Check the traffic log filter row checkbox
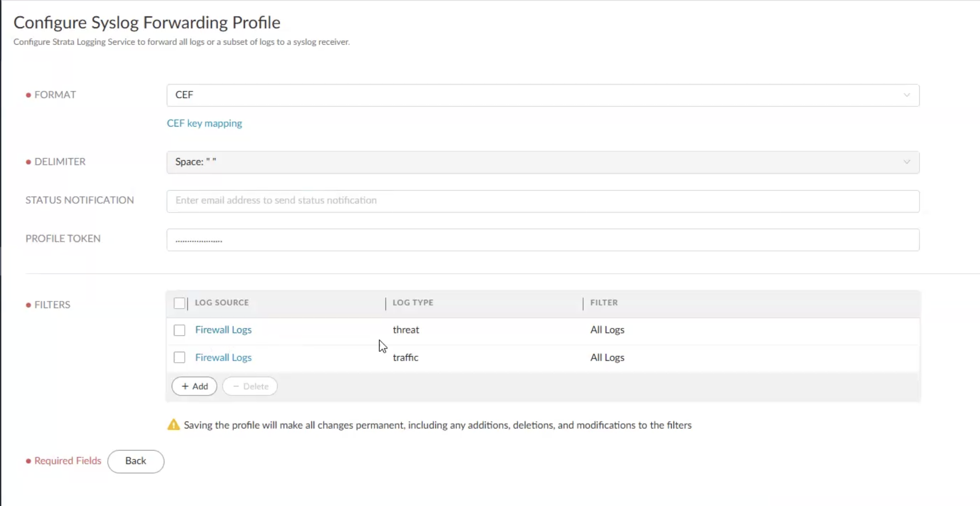980x506 pixels. (x=179, y=357)
